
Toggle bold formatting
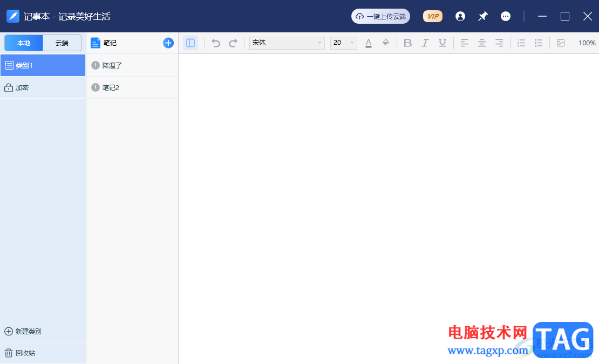click(x=407, y=43)
